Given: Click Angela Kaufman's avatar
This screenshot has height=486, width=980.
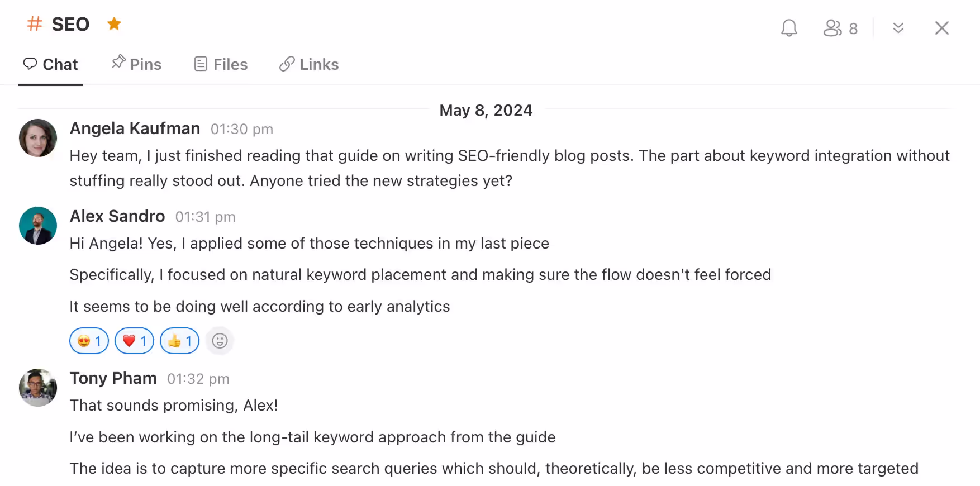Looking at the screenshot, I should click(38, 138).
